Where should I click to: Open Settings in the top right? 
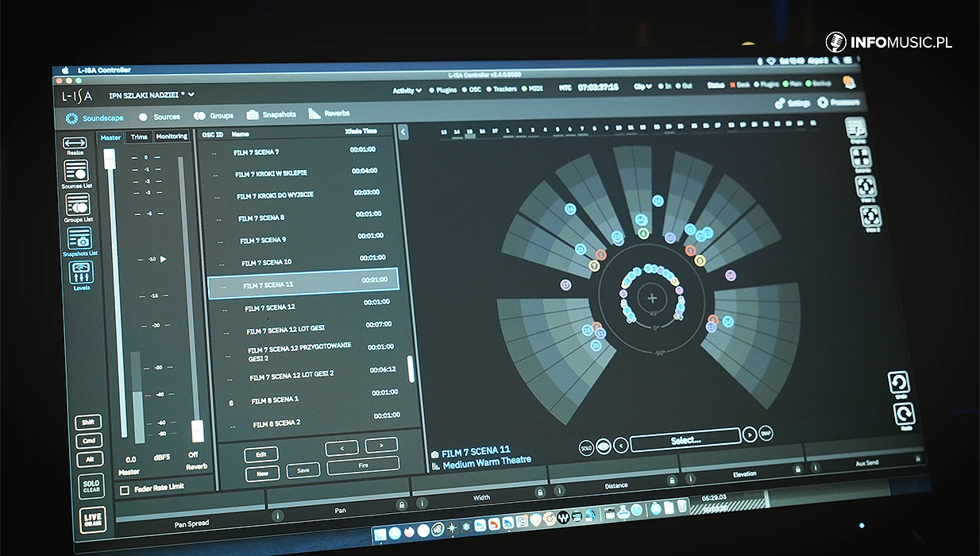793,103
